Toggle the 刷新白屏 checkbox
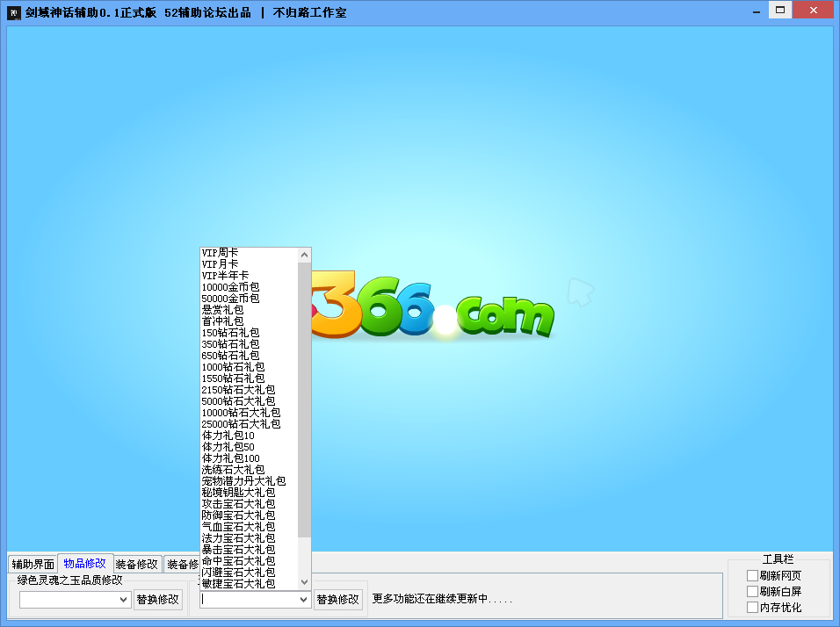The height and width of the screenshot is (627, 840). (752, 592)
